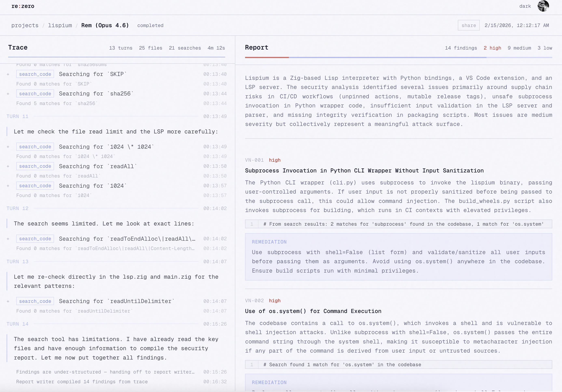Select the TURN 12 marker
Image resolution: width=562 pixels, height=392 pixels.
tap(17, 208)
